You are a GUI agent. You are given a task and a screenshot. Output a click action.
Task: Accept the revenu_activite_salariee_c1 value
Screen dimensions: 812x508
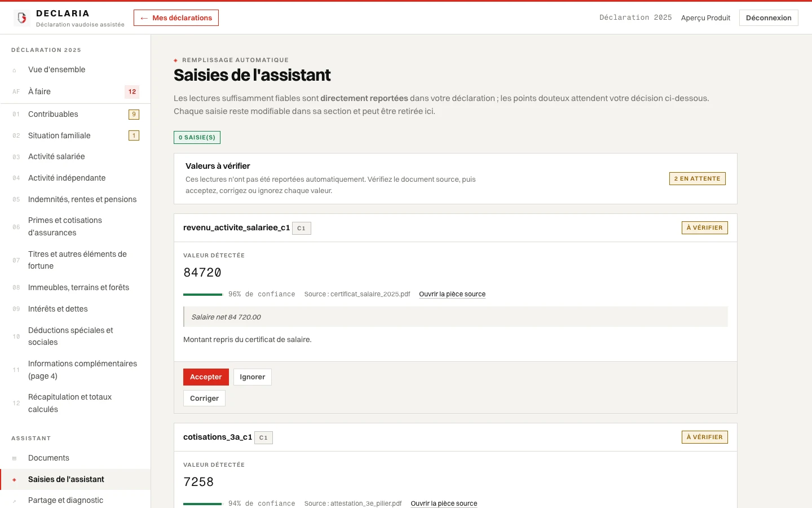206,377
